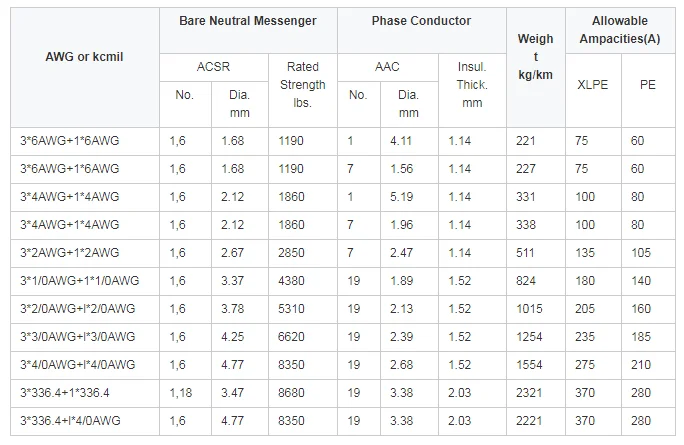Select the XLPE ampacity value 135

(x=585, y=253)
